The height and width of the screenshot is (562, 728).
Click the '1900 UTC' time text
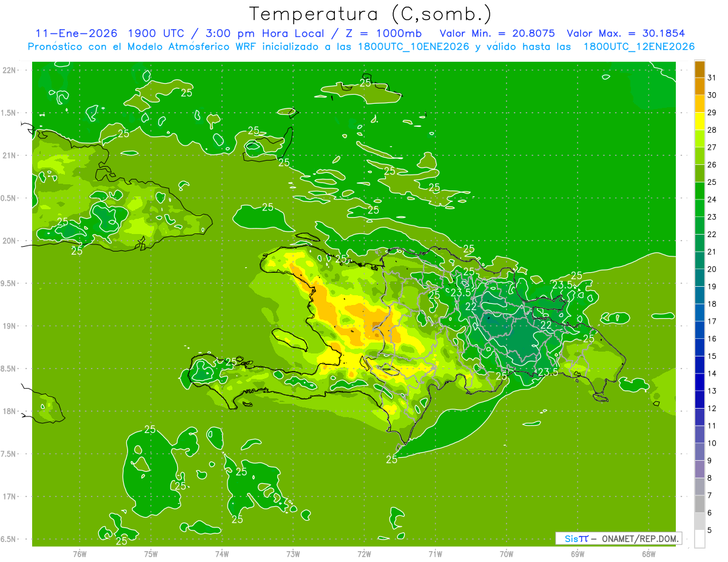coord(156,33)
